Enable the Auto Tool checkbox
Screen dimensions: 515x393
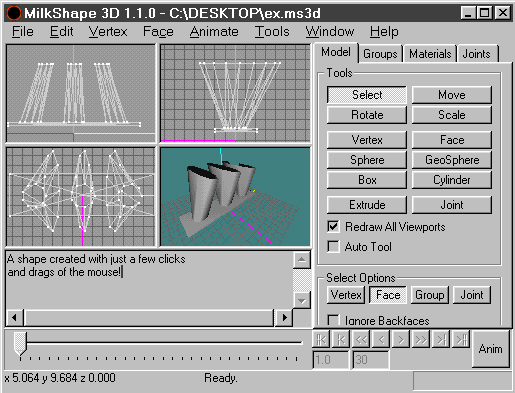(333, 247)
